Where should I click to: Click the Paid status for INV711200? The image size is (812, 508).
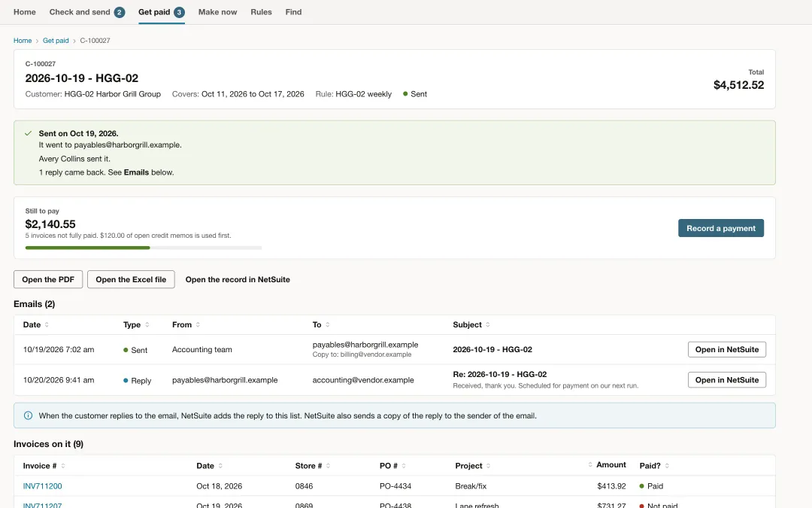click(x=651, y=486)
